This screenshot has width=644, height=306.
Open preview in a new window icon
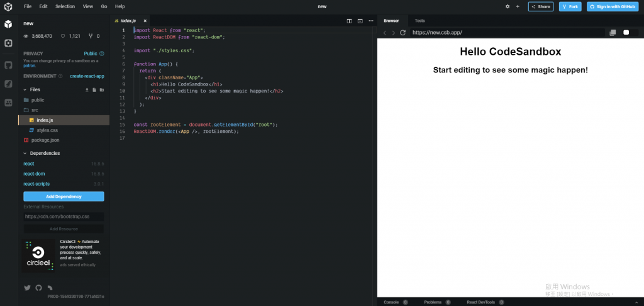pos(613,33)
